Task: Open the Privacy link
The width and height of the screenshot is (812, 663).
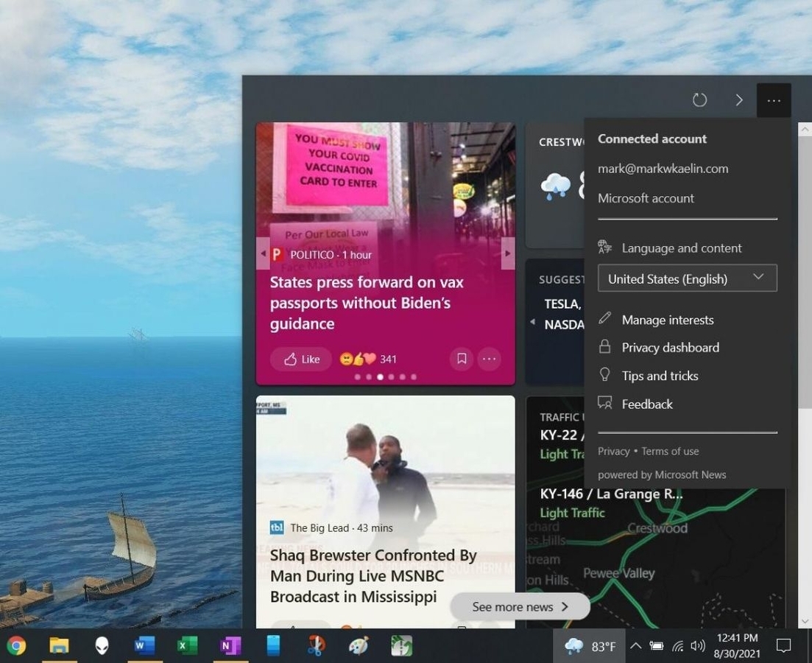Action: (613, 451)
